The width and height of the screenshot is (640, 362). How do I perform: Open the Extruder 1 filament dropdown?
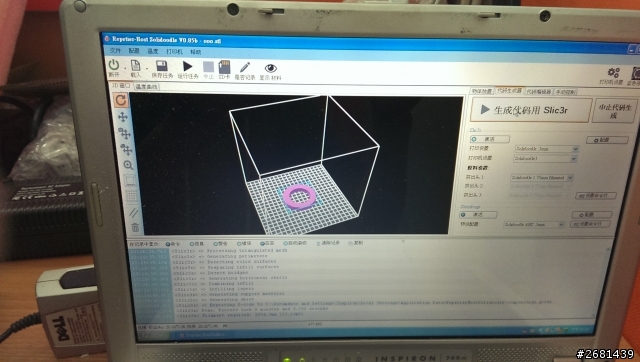pyautogui.click(x=542, y=178)
